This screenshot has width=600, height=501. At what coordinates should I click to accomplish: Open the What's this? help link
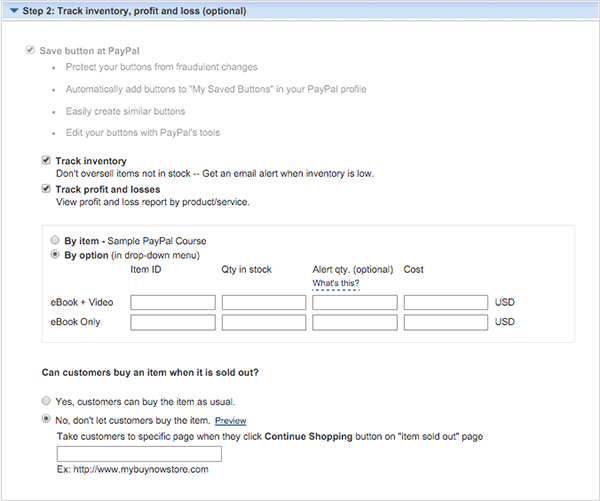pyautogui.click(x=336, y=283)
